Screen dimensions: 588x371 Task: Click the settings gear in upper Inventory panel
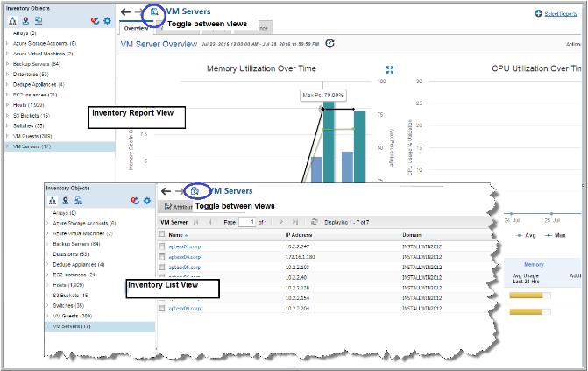[108, 20]
